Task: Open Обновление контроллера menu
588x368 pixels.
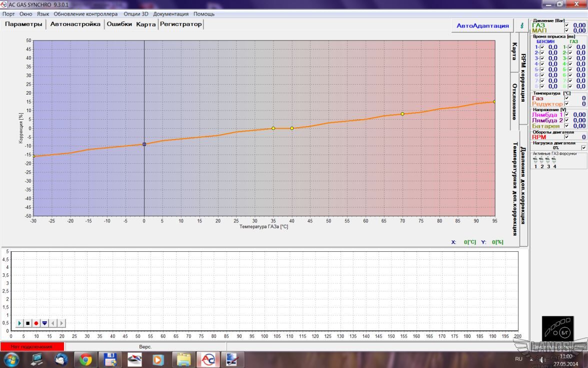Action: (x=85, y=14)
